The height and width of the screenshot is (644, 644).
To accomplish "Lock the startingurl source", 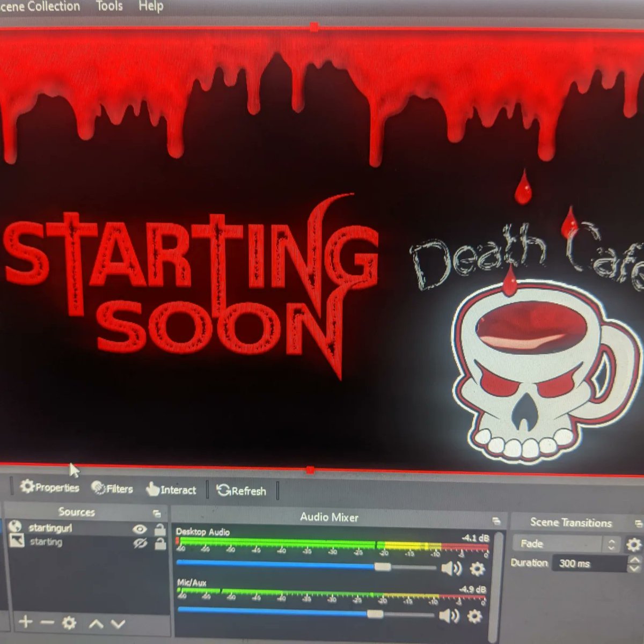I will pyautogui.click(x=160, y=529).
